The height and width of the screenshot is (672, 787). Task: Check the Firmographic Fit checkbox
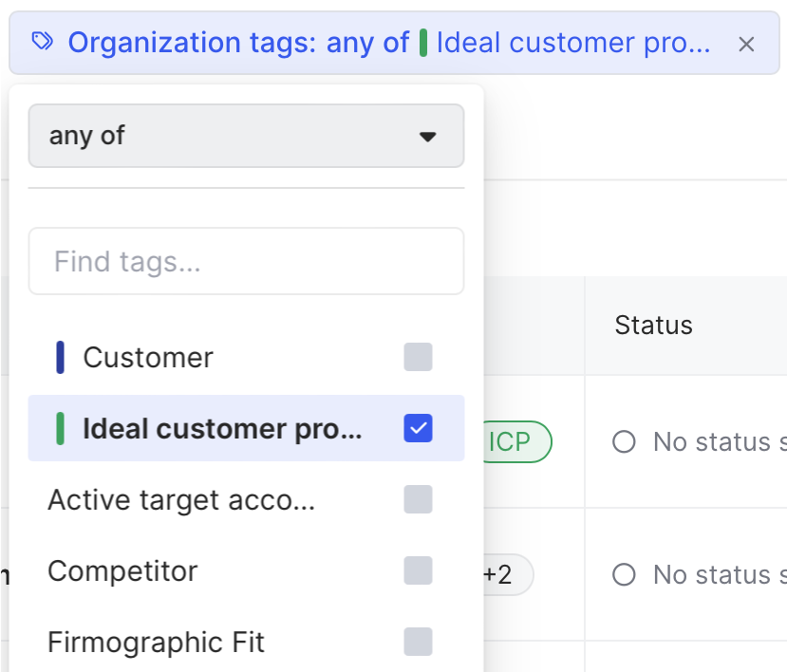click(x=418, y=642)
